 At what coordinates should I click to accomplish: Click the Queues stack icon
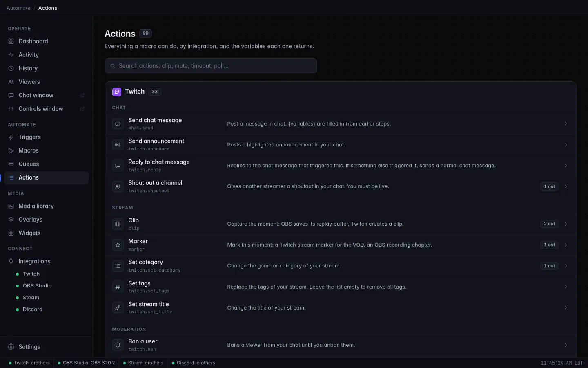coord(11,164)
